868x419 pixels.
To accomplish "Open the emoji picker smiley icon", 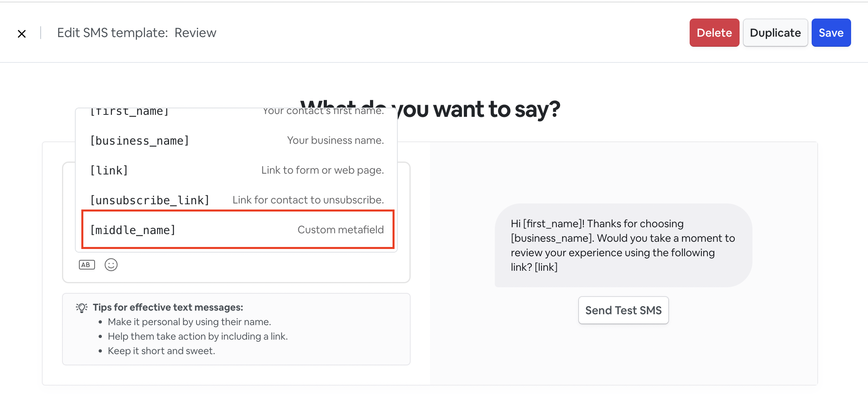I will pyautogui.click(x=111, y=265).
